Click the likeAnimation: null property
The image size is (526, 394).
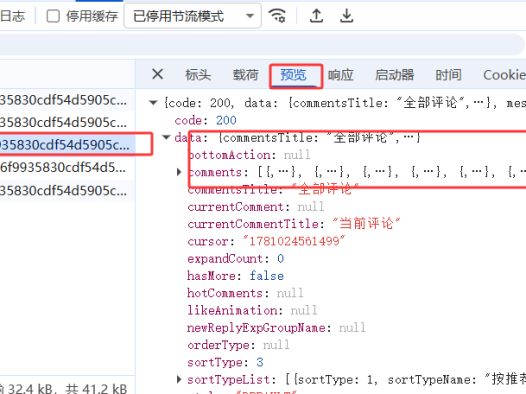coord(252,310)
